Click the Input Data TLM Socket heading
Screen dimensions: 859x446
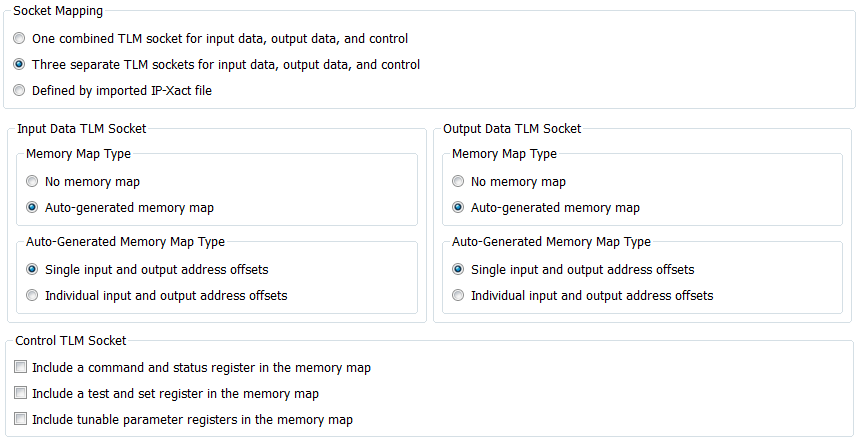pos(81,129)
